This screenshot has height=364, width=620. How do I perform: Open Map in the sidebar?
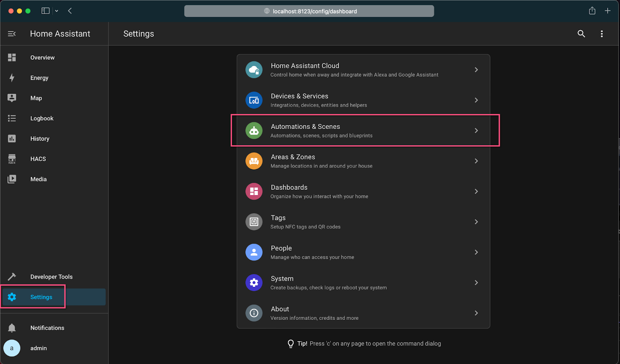click(x=36, y=98)
